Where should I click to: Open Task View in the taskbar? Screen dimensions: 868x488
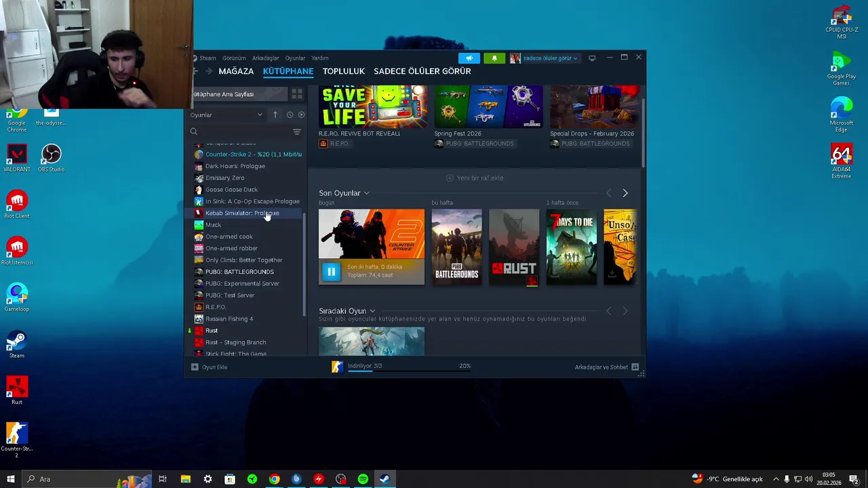point(163,479)
